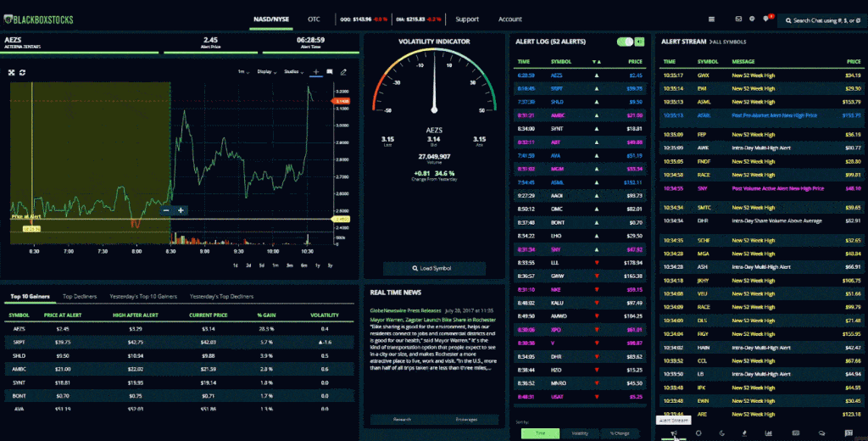868x441 pixels.
Task: Click the % GAIN column header
Action: click(x=265, y=315)
